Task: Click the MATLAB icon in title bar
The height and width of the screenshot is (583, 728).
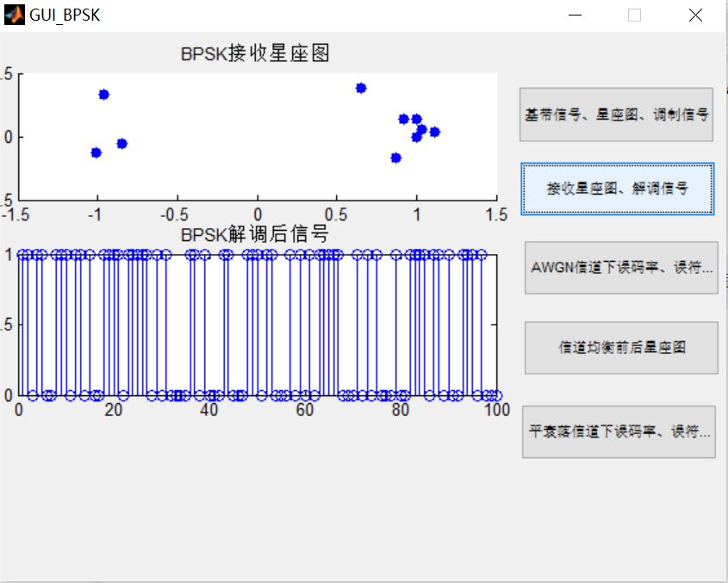Action: pos(15,15)
